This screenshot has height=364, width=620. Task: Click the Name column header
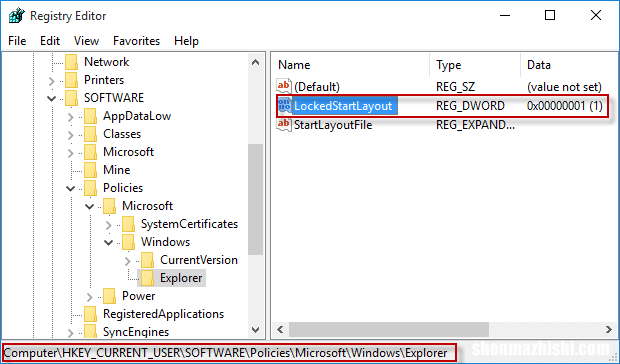click(351, 65)
